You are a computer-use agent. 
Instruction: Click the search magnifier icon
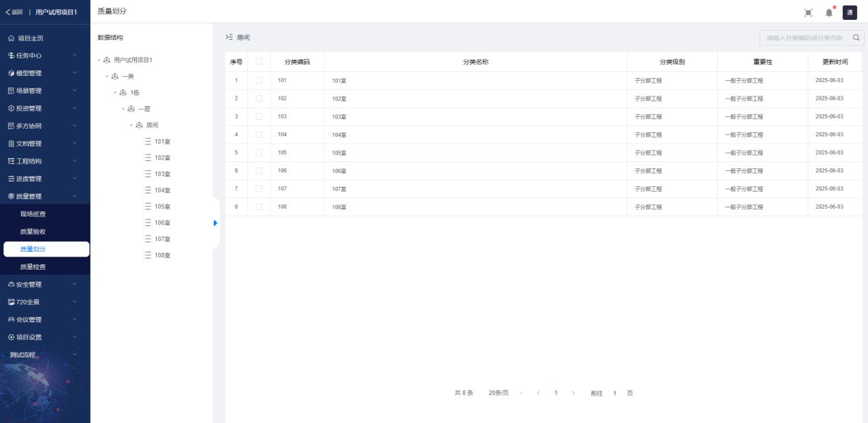pos(856,38)
